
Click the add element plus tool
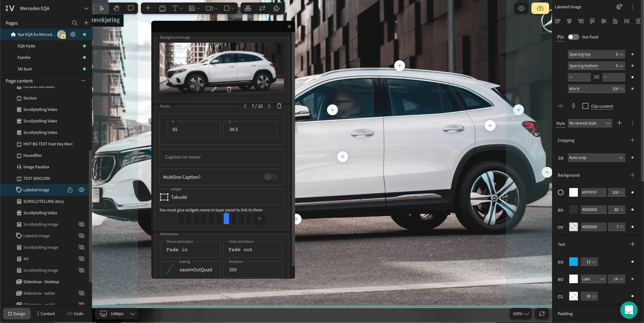(x=148, y=8)
